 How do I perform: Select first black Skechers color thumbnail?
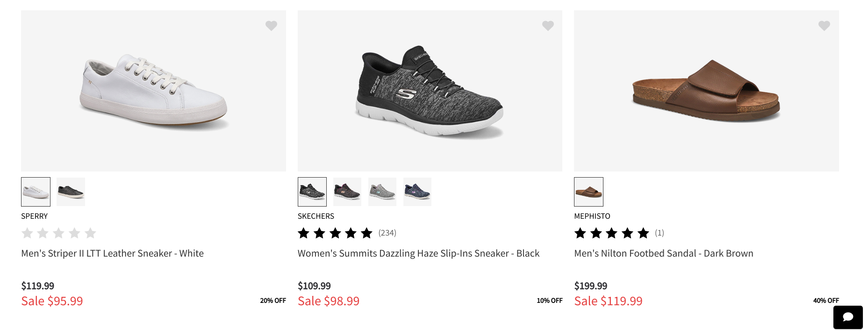coord(312,192)
